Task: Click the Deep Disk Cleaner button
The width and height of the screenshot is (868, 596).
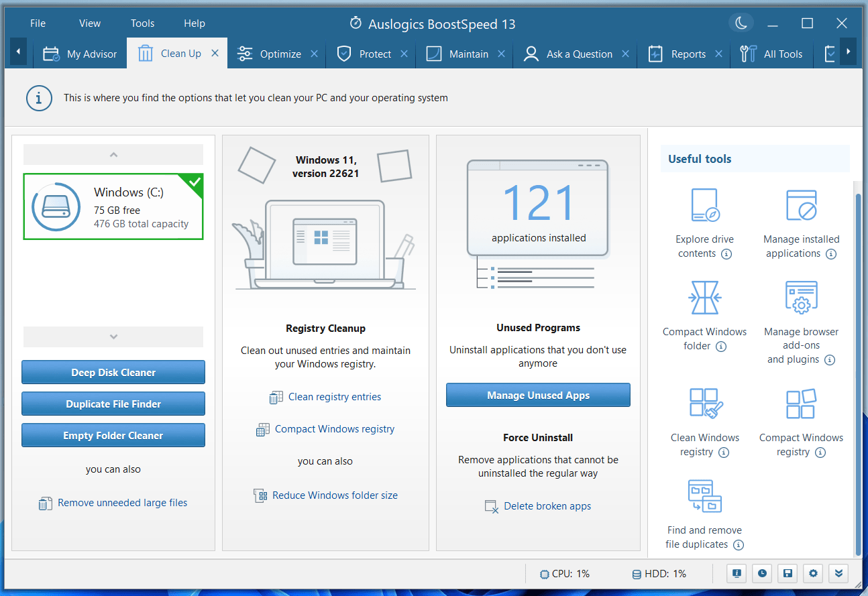Action: point(113,373)
